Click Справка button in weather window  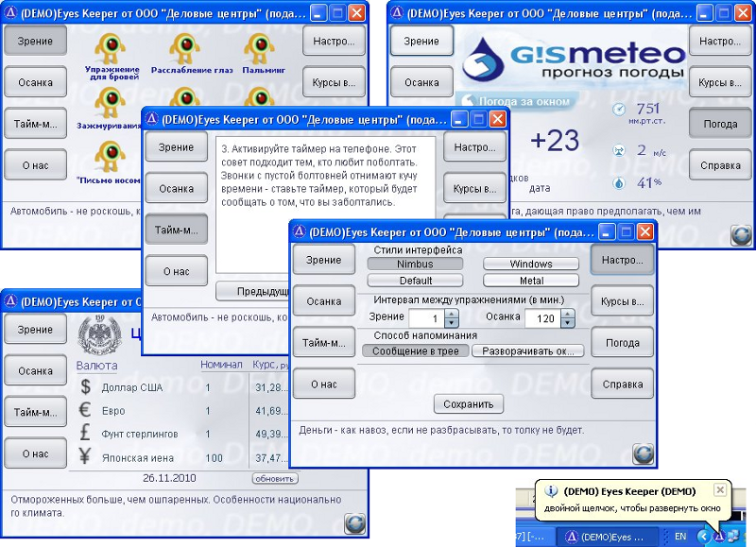(x=720, y=165)
